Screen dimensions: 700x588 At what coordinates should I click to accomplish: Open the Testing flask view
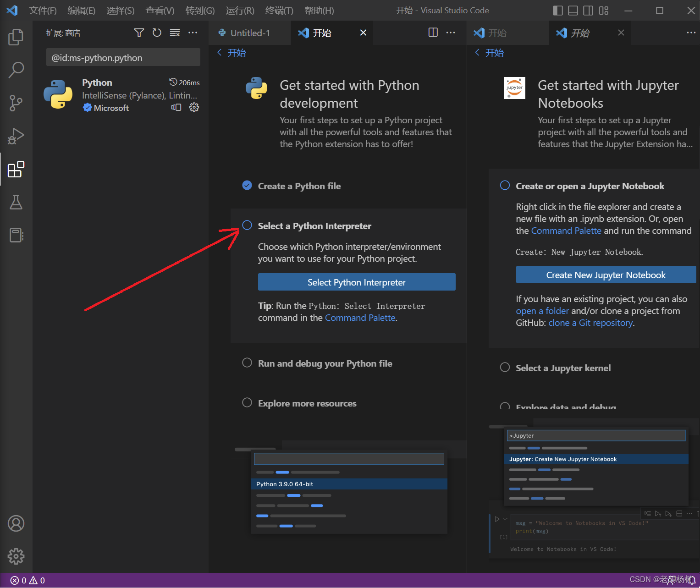click(x=16, y=202)
